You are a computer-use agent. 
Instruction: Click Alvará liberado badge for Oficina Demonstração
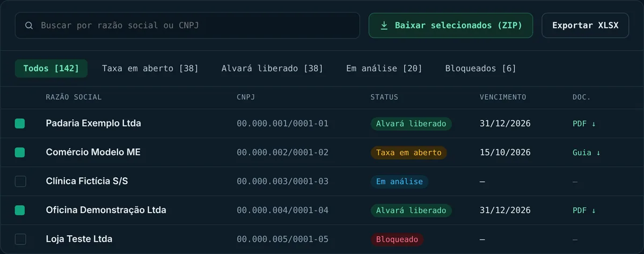[x=411, y=210]
